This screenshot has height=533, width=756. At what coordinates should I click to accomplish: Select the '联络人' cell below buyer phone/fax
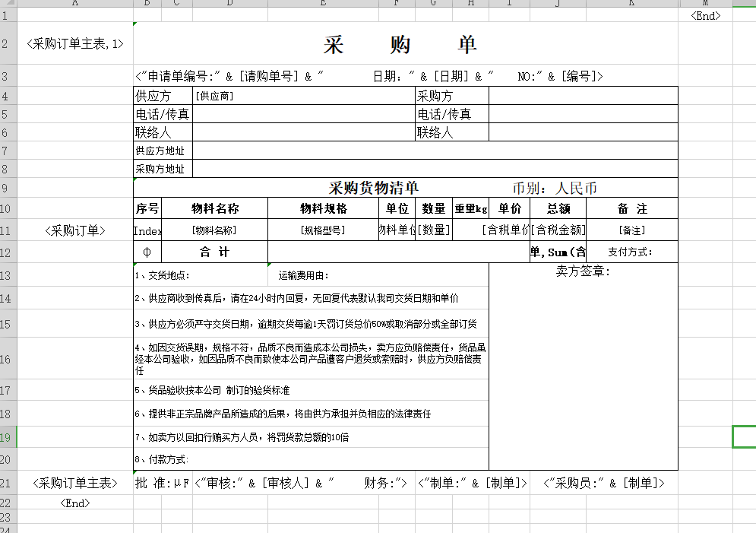point(452,132)
